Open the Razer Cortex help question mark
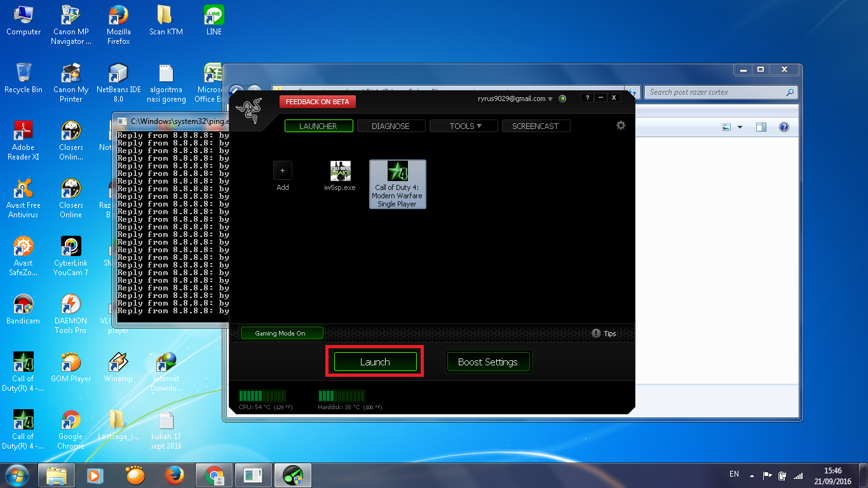The image size is (868, 488). [x=587, y=98]
